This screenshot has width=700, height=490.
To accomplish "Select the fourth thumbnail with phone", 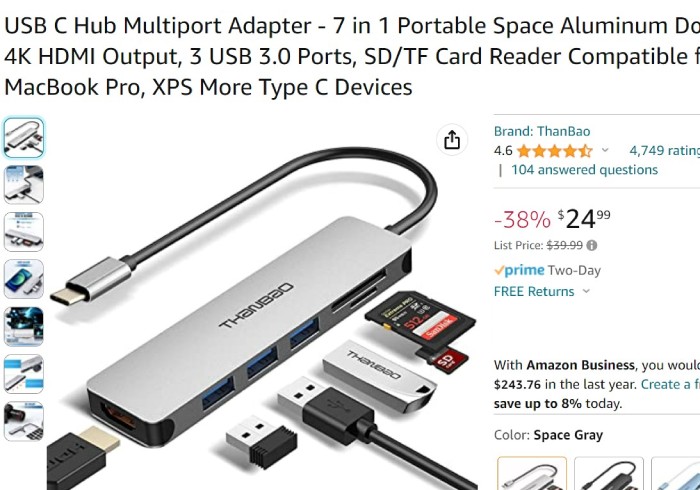I will 24,279.
